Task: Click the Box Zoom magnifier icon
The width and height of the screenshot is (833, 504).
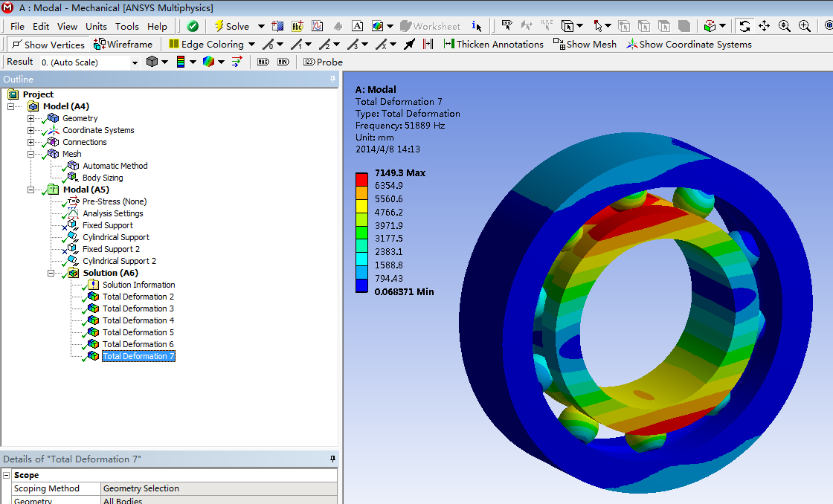Action: (805, 26)
